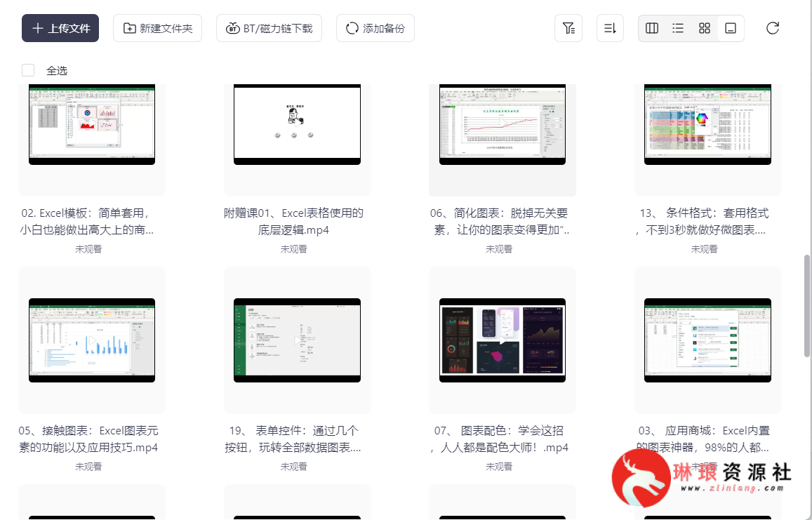The height and width of the screenshot is (520, 812).
Task: Select the large thumbnail view icon
Action: pyautogui.click(x=731, y=28)
